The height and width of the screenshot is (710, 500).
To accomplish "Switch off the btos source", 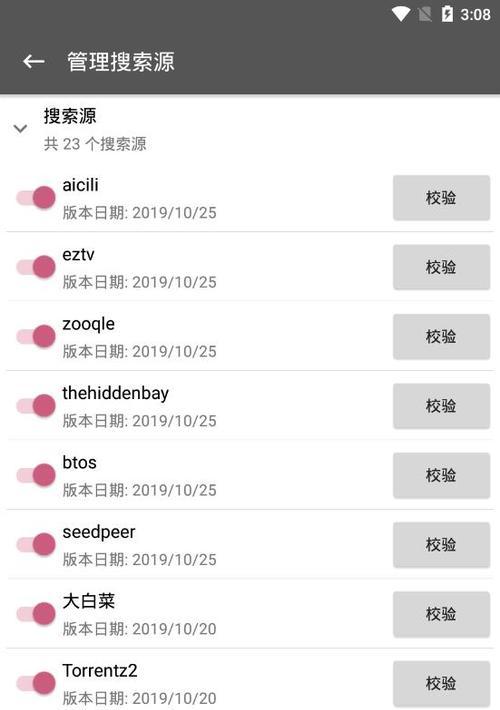I will point(36,475).
